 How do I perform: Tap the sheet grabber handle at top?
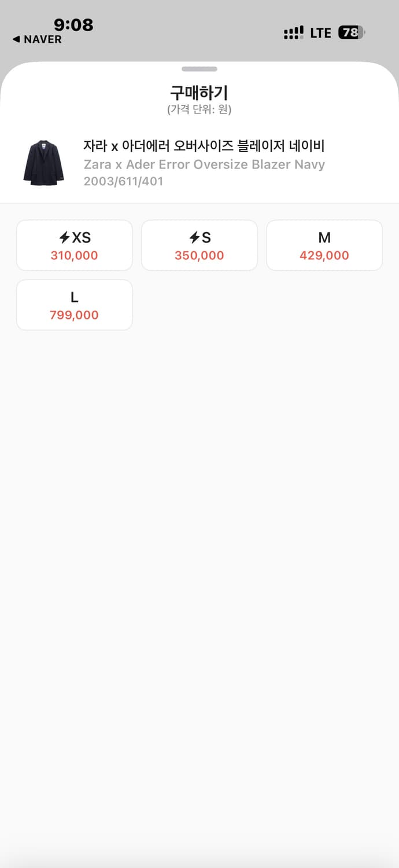199,69
